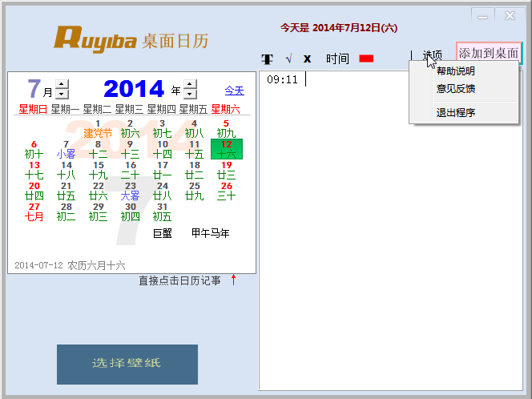Click the 2014-07-12 农历六月十六 status text

point(70,265)
